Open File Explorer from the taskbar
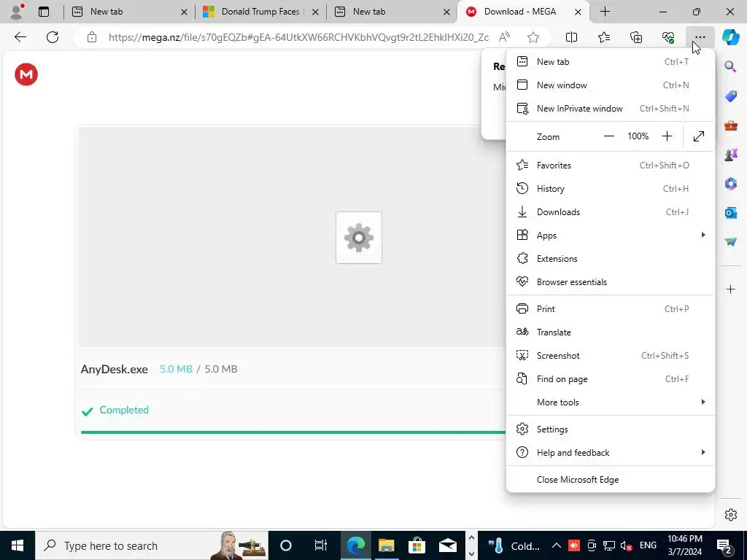The image size is (747, 560). point(387,545)
